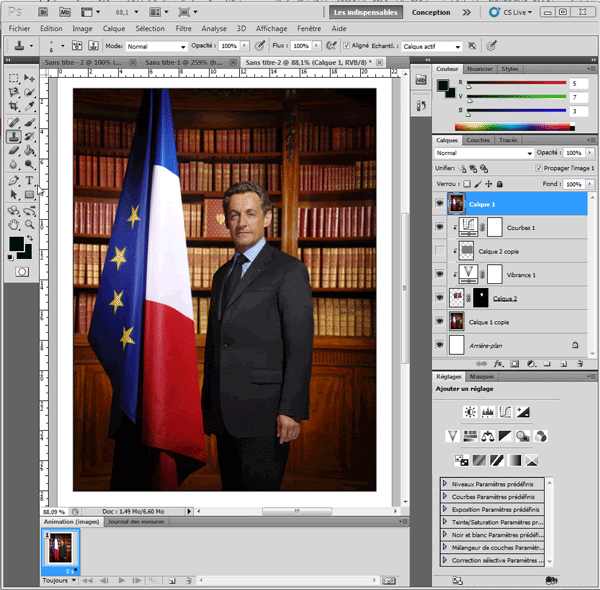Select the Hand tool

coord(13,225)
